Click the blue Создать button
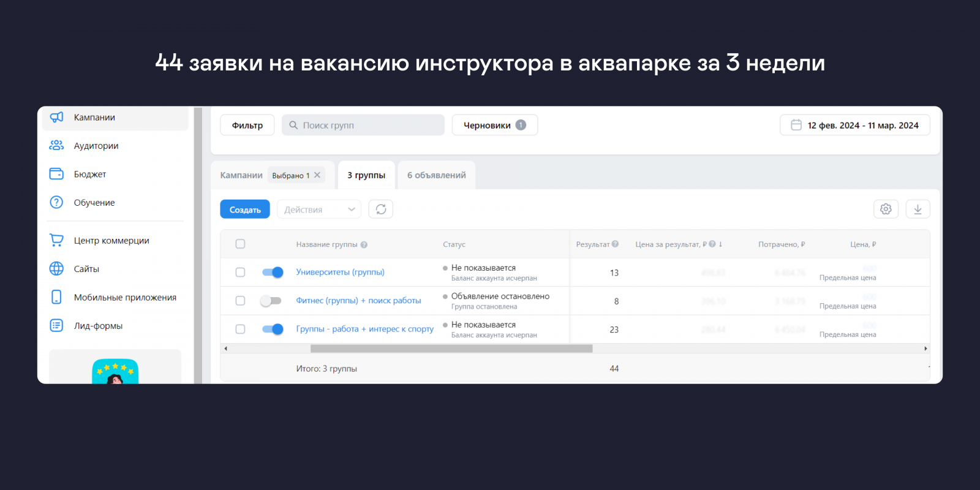The image size is (980, 490). [245, 209]
